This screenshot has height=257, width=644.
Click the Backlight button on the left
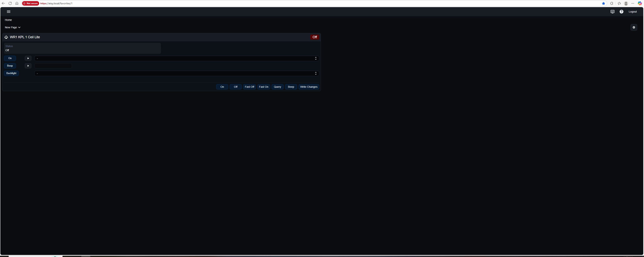click(x=11, y=73)
